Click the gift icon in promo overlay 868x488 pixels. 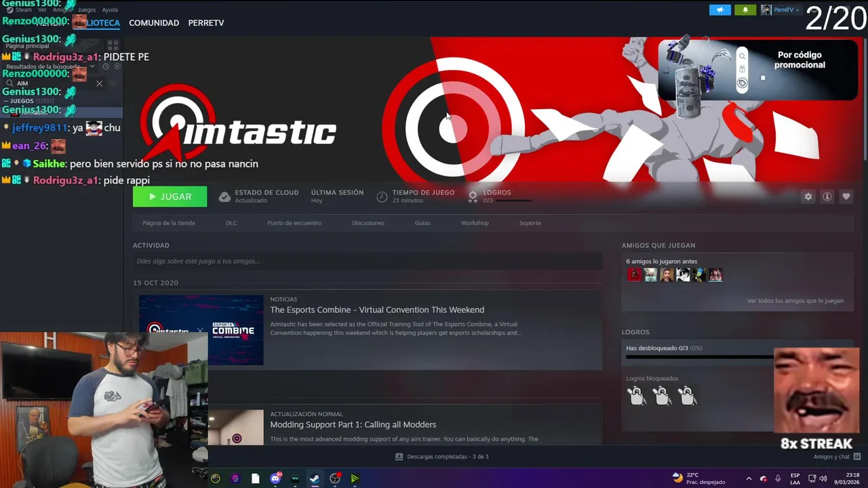click(742, 69)
